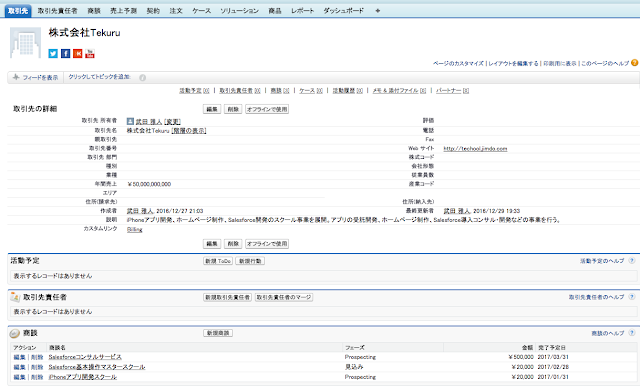Click the 活動予定 help question icon

[631, 261]
